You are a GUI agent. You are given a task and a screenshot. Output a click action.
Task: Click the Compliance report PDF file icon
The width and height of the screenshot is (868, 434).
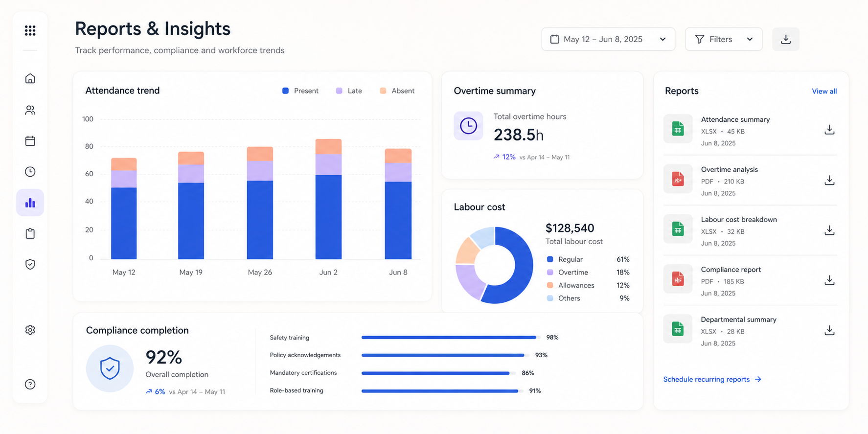678,279
